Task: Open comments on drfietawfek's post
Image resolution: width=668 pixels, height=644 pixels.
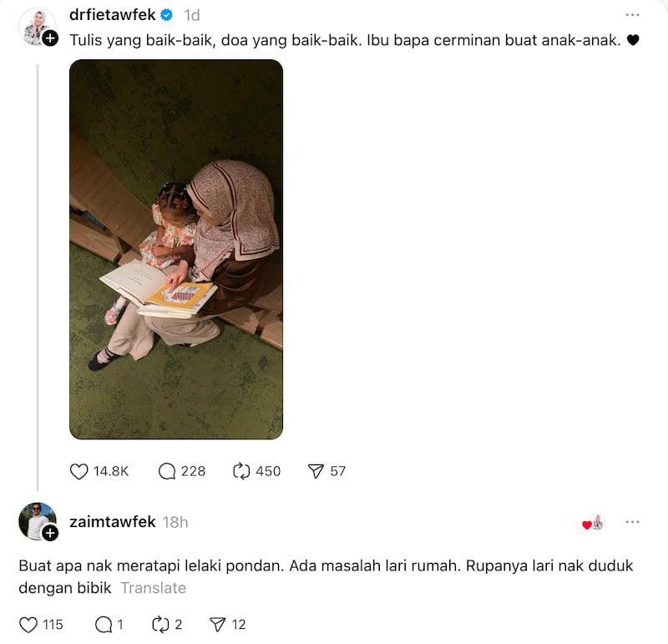Action: pyautogui.click(x=166, y=471)
